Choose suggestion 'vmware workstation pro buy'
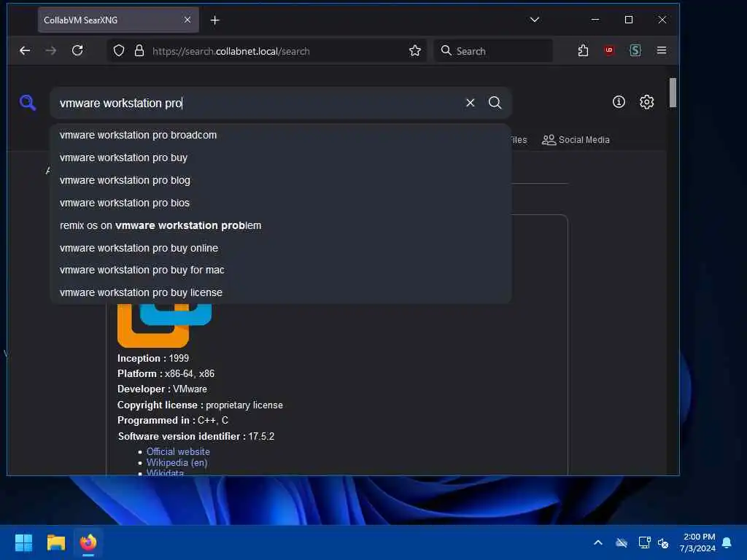 point(281,157)
